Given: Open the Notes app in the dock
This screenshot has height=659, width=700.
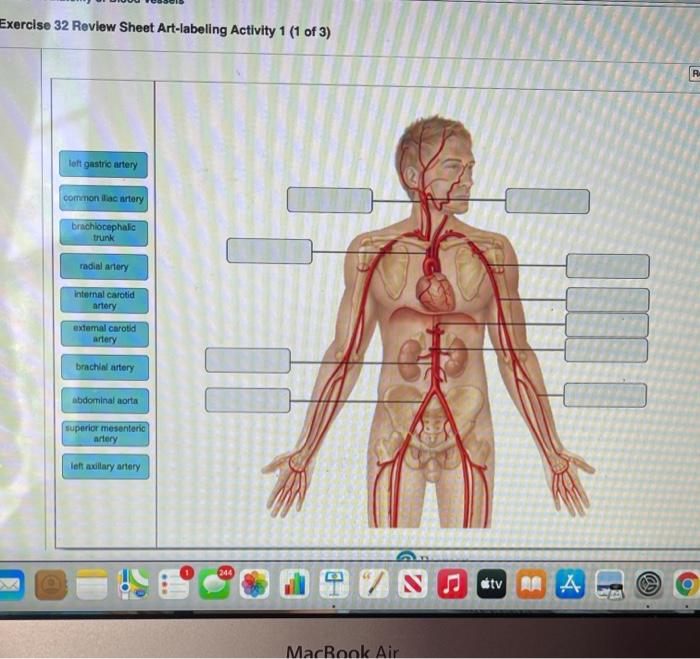Looking at the screenshot, I should [92, 584].
